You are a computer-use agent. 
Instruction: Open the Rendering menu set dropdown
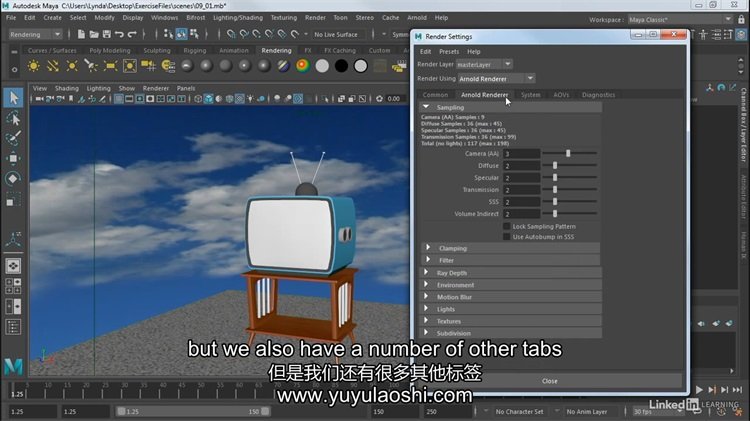pos(36,34)
